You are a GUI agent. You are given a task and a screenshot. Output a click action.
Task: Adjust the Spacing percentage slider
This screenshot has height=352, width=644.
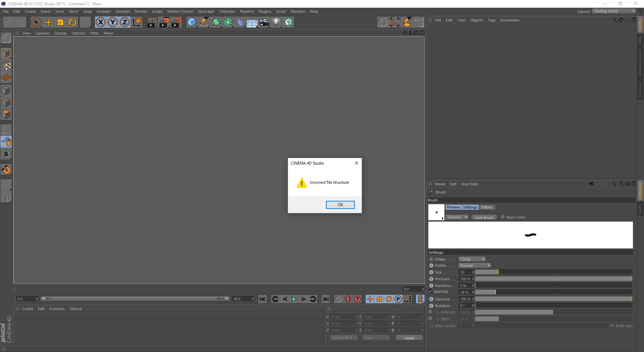coord(553,292)
